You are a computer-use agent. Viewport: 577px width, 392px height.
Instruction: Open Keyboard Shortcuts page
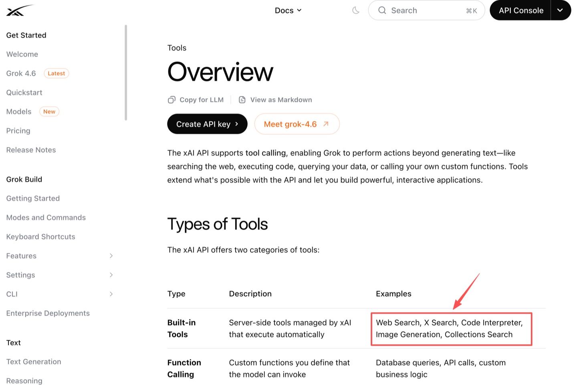click(40, 237)
